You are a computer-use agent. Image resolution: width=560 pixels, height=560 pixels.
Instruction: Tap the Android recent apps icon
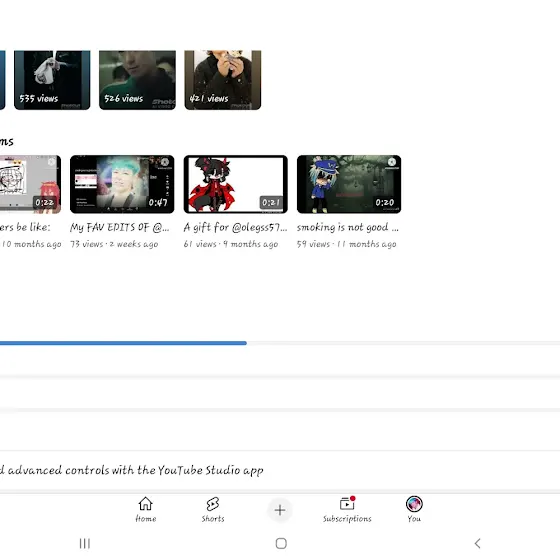coord(85,544)
